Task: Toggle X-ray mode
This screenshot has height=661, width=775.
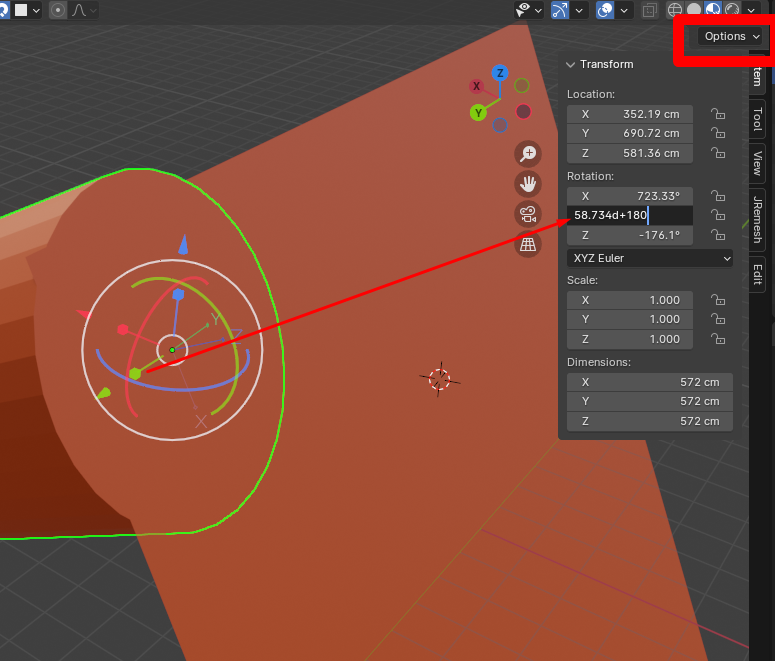Action: pos(649,10)
